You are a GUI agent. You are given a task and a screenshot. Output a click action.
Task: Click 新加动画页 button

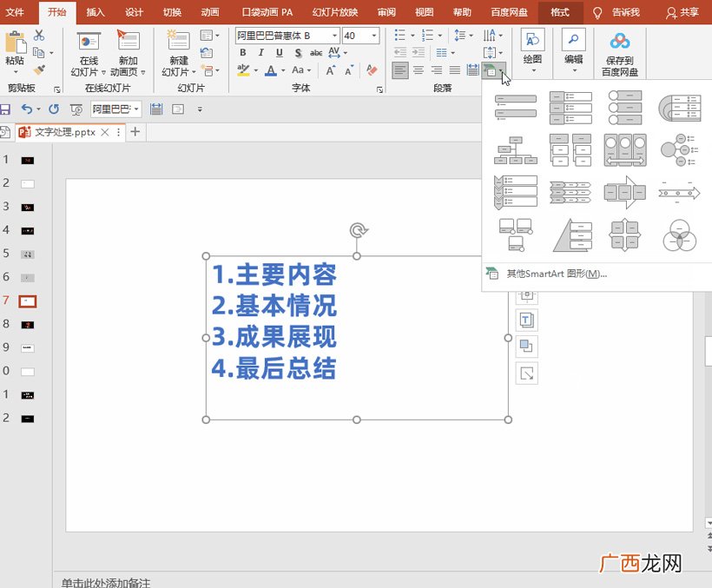point(128,54)
